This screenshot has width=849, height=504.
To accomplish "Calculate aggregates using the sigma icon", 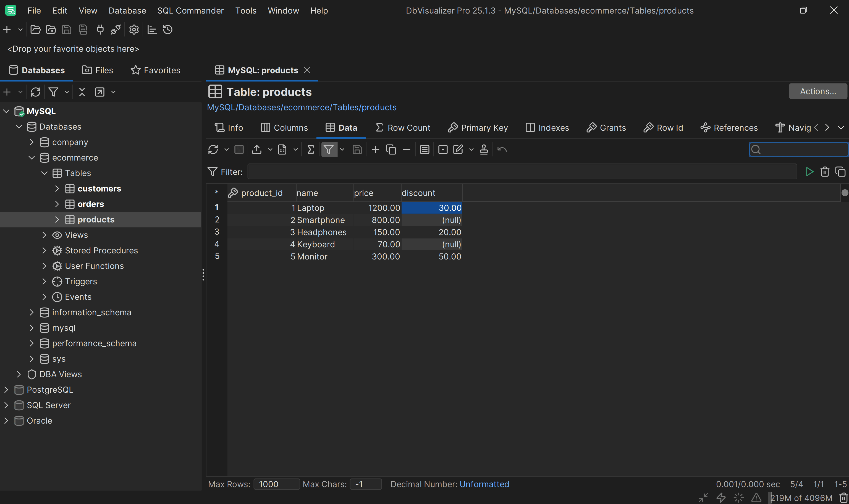I will [310, 149].
